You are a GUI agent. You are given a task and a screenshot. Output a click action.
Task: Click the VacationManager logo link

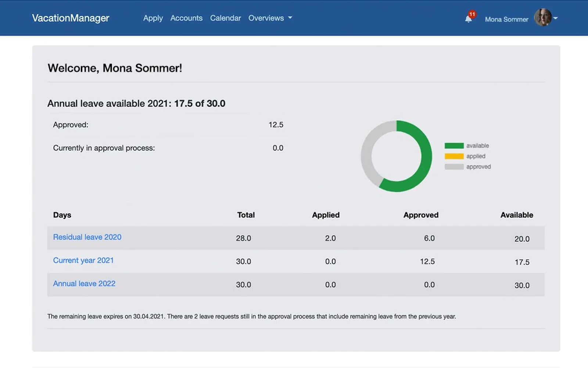pyautogui.click(x=71, y=18)
